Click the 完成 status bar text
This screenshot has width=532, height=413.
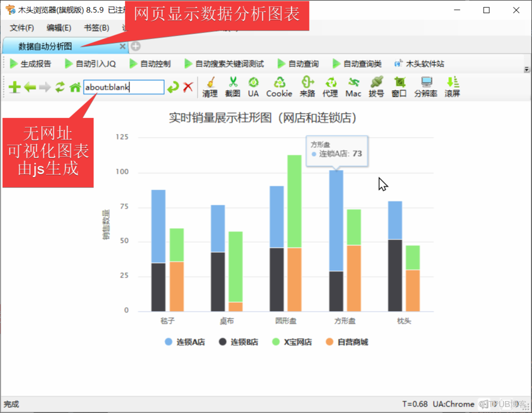(x=11, y=404)
